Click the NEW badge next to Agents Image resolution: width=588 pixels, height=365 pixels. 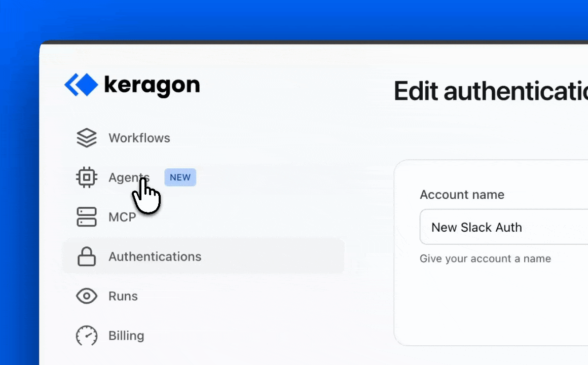pos(180,177)
